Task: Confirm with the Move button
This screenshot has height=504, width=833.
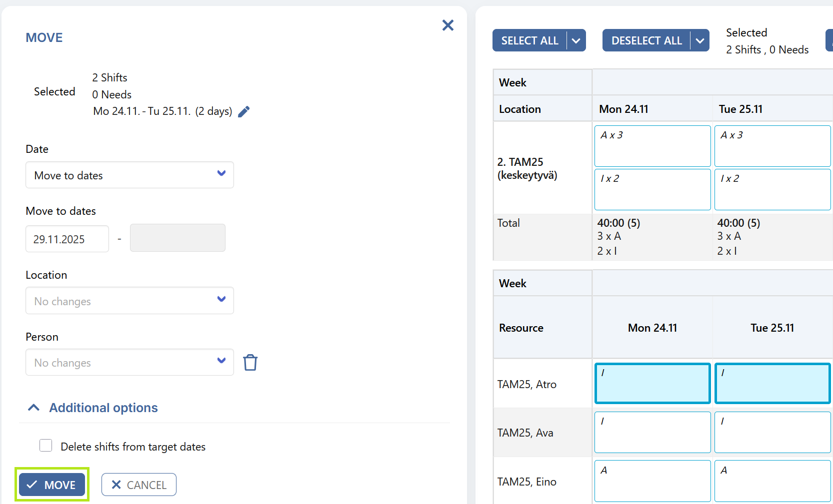Action: tap(52, 485)
